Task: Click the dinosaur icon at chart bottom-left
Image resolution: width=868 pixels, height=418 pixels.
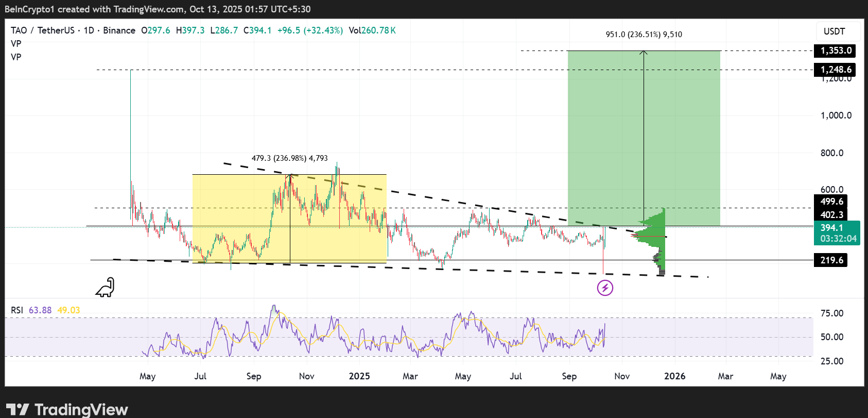Action: coord(105,288)
